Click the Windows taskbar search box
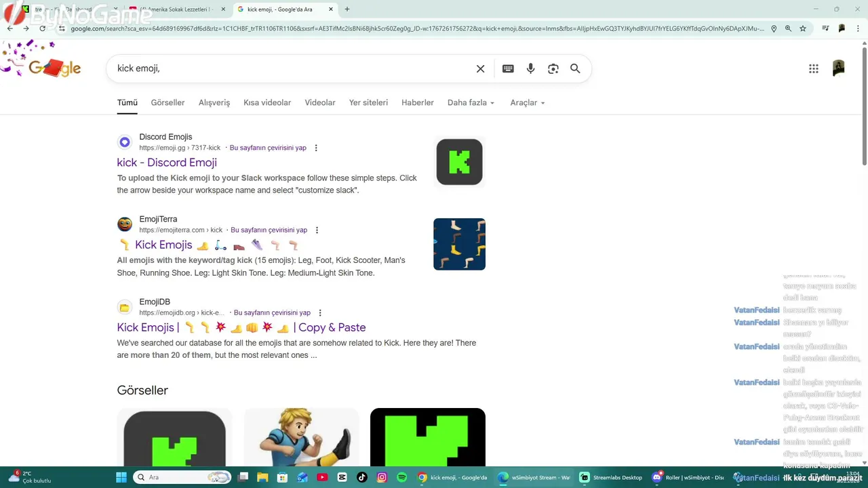 pyautogui.click(x=181, y=477)
